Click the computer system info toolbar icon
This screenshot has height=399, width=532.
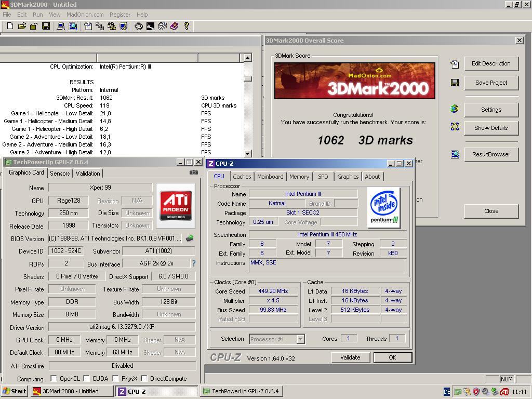click(x=61, y=26)
